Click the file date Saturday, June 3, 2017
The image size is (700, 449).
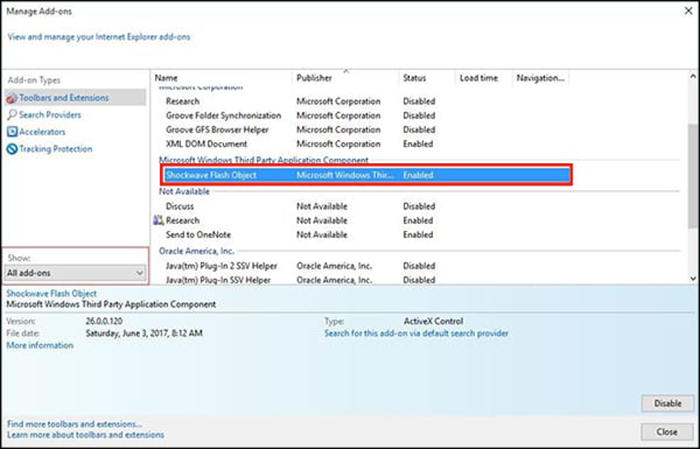[x=144, y=333]
